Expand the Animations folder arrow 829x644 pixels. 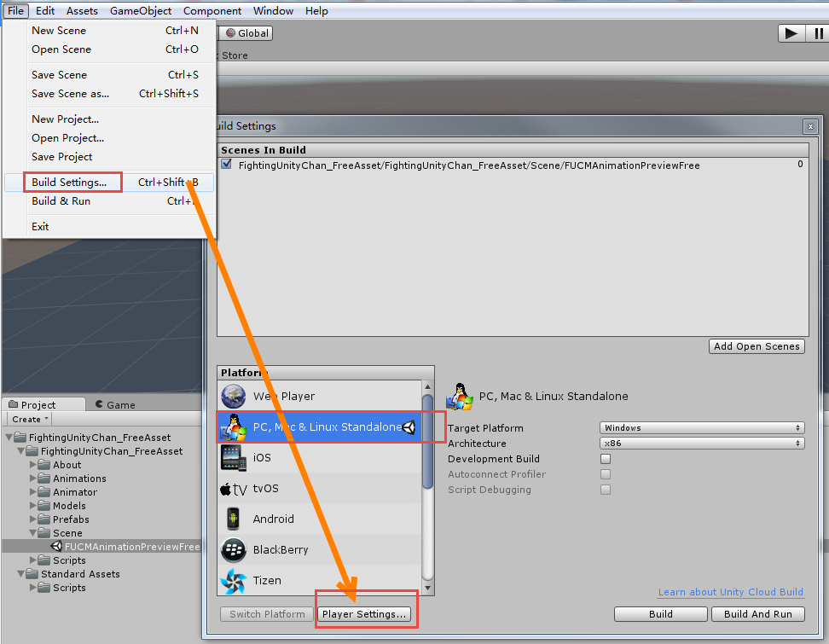coord(32,478)
